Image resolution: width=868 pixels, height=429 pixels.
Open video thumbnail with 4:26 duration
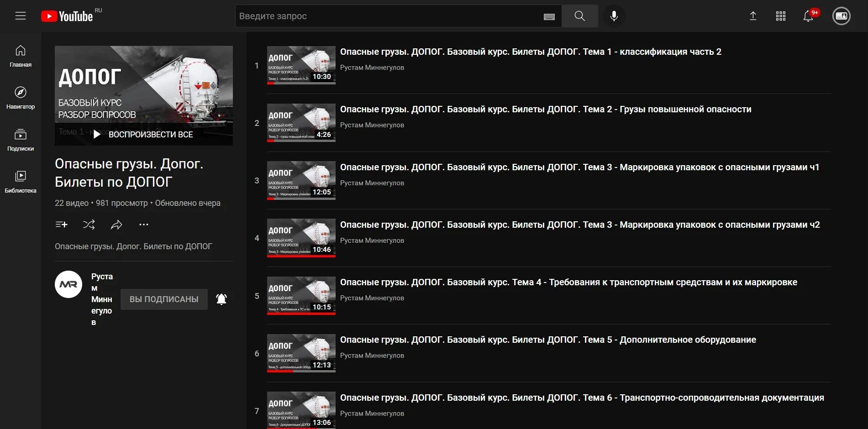pyautogui.click(x=301, y=123)
